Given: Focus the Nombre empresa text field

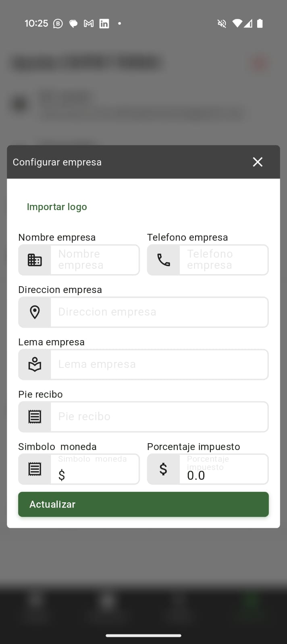Looking at the screenshot, I should [x=95, y=260].
